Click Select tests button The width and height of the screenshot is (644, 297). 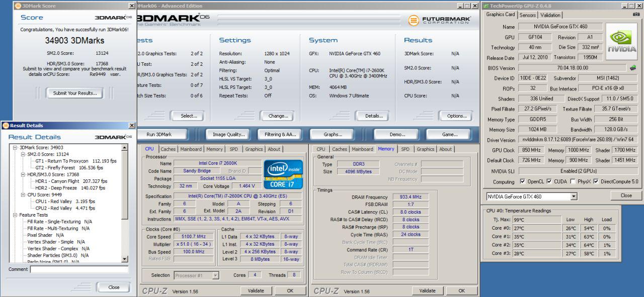point(189,116)
